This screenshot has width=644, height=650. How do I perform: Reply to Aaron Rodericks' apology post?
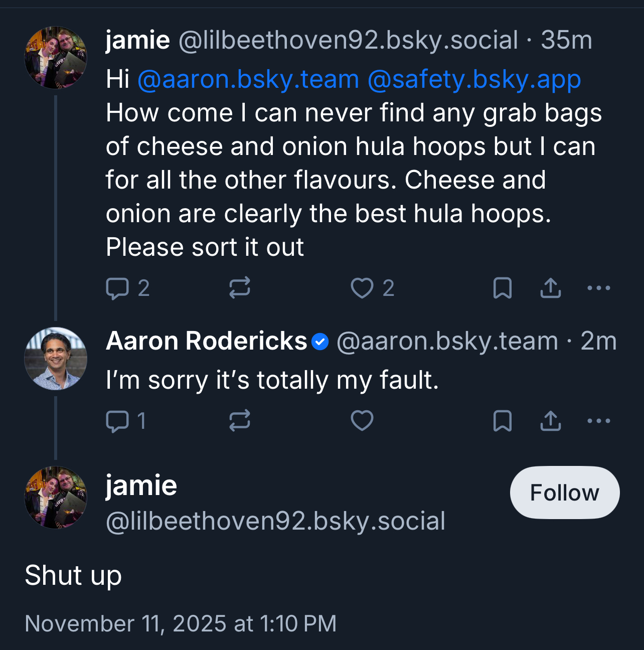click(118, 421)
